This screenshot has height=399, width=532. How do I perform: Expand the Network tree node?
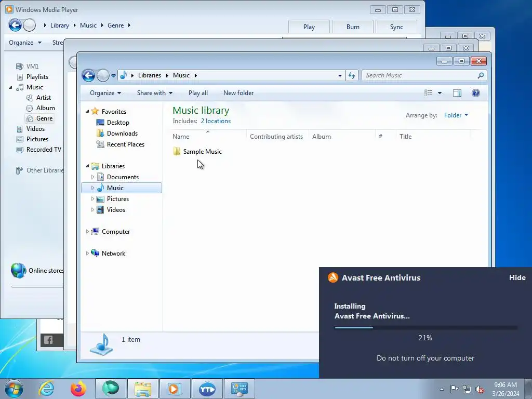point(87,254)
